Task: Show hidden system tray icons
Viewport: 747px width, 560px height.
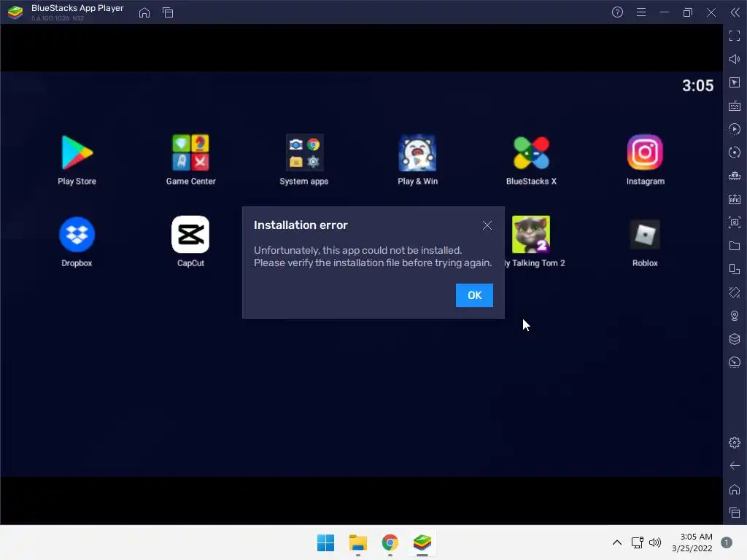Action: coord(617,542)
